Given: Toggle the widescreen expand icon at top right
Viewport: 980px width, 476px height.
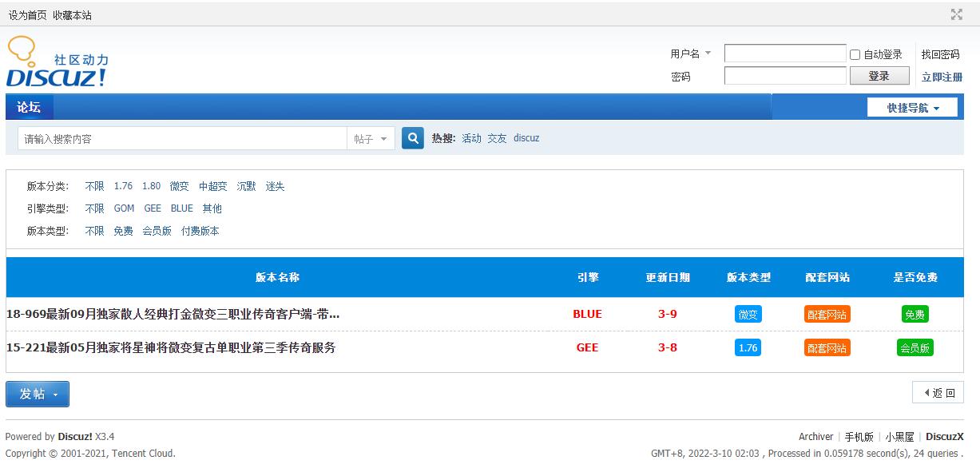Looking at the screenshot, I should [956, 14].
